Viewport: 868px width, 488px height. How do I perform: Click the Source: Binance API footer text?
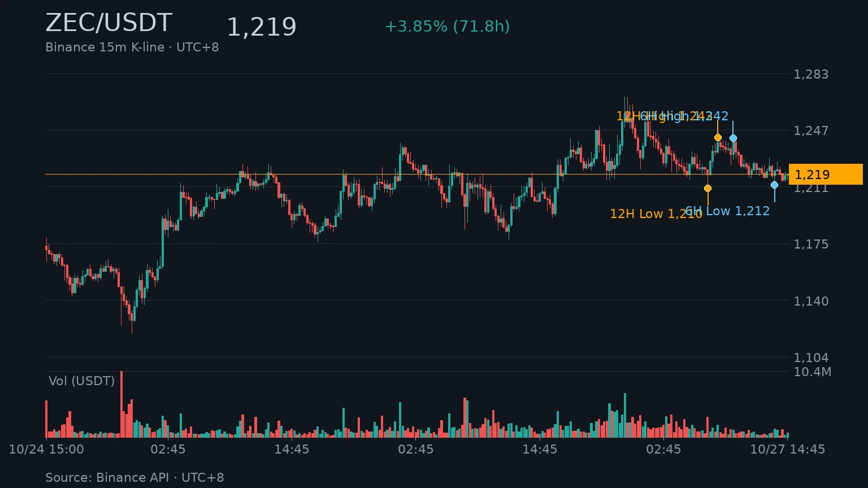[134, 478]
